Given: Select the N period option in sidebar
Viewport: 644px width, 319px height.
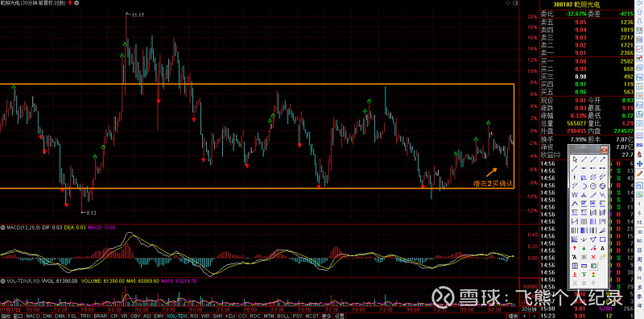Looking at the screenshot, I should click(639, 278).
